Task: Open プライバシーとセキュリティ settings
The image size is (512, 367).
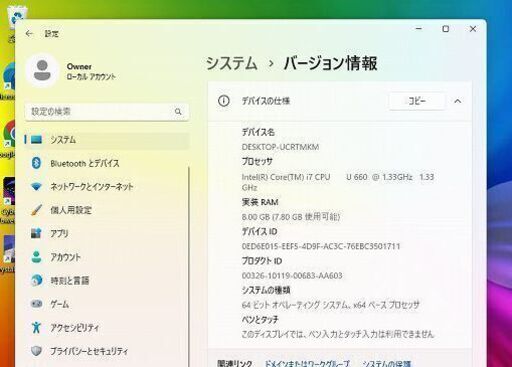Action: (107, 351)
